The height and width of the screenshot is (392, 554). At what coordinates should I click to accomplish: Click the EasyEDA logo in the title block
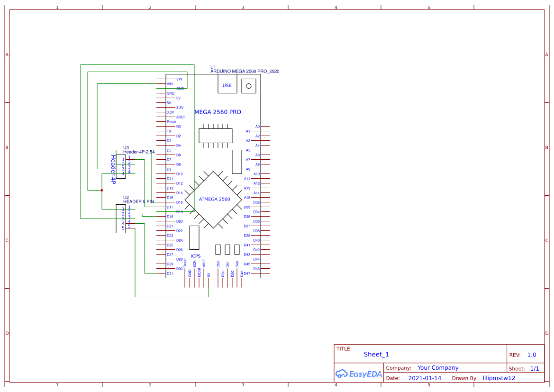click(359, 374)
